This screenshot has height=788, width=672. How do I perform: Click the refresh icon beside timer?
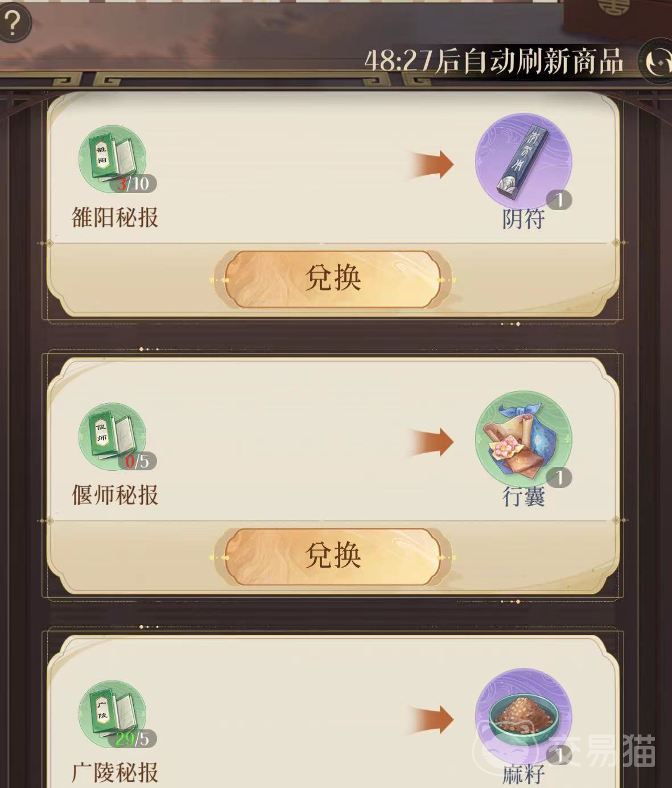pos(657,60)
